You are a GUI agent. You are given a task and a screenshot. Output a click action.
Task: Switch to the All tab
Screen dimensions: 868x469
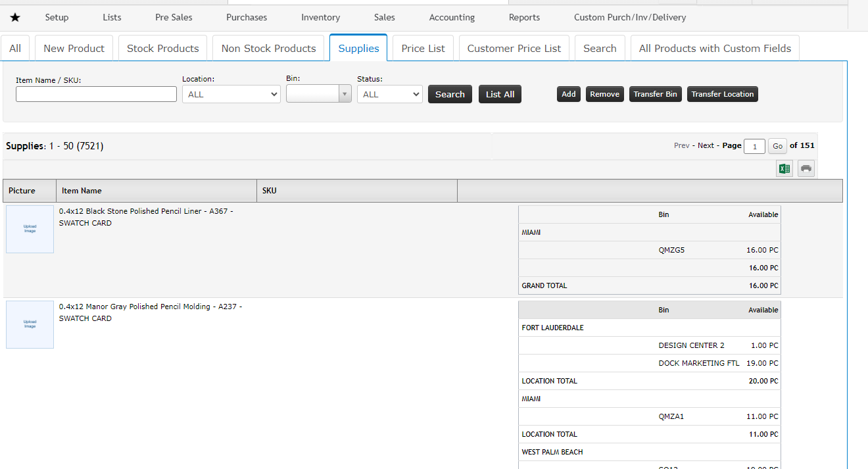(x=15, y=48)
